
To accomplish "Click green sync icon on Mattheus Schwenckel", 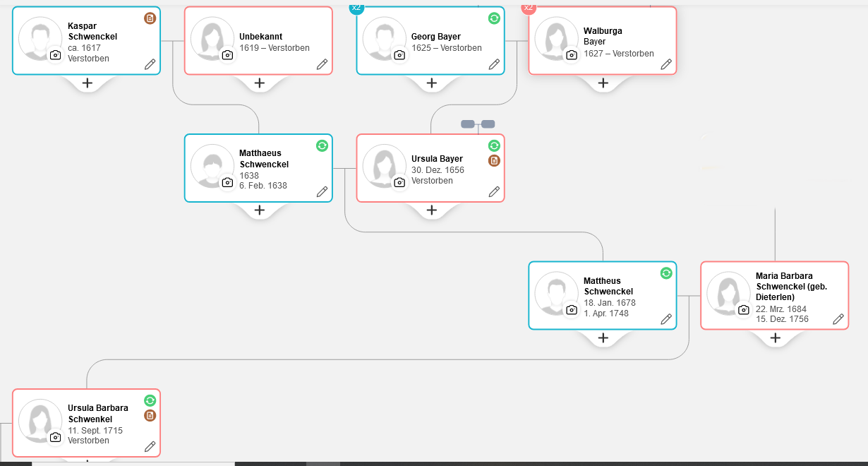I will click(x=665, y=273).
